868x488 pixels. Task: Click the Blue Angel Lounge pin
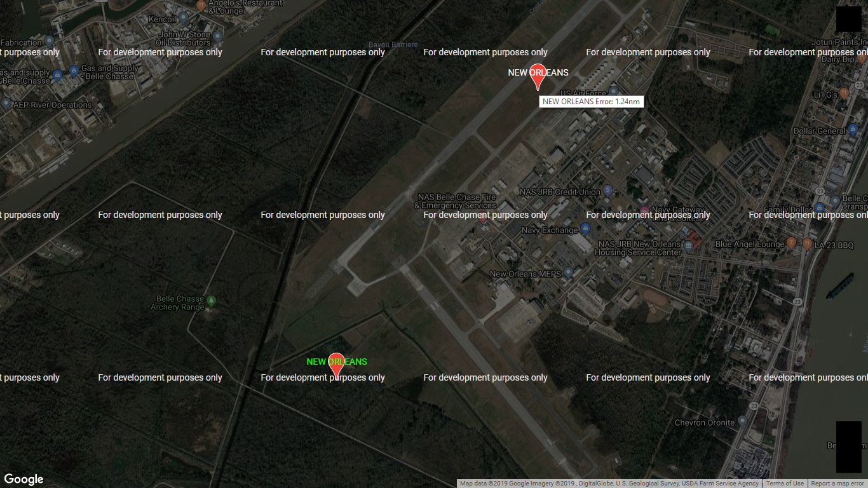click(791, 242)
